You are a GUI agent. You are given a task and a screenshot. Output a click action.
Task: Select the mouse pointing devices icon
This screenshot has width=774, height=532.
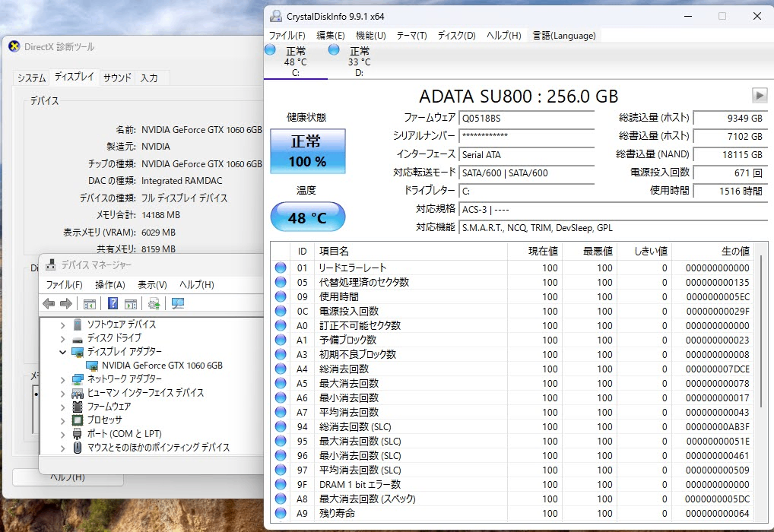point(77,448)
